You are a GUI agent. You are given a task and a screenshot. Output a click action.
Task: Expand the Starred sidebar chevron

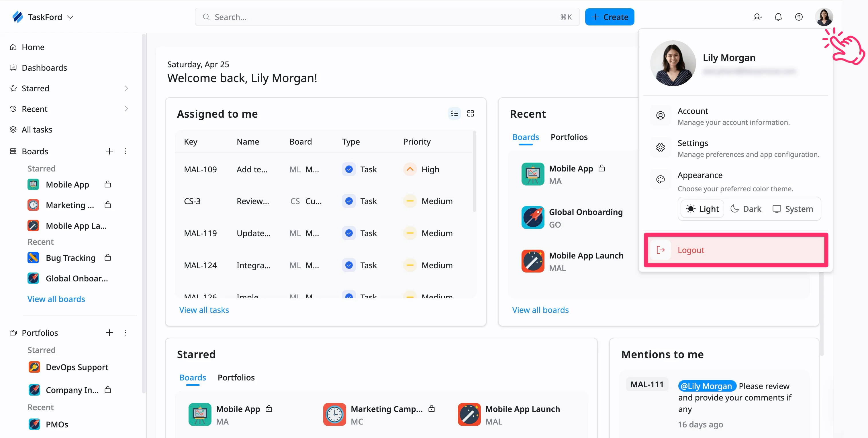click(x=126, y=88)
